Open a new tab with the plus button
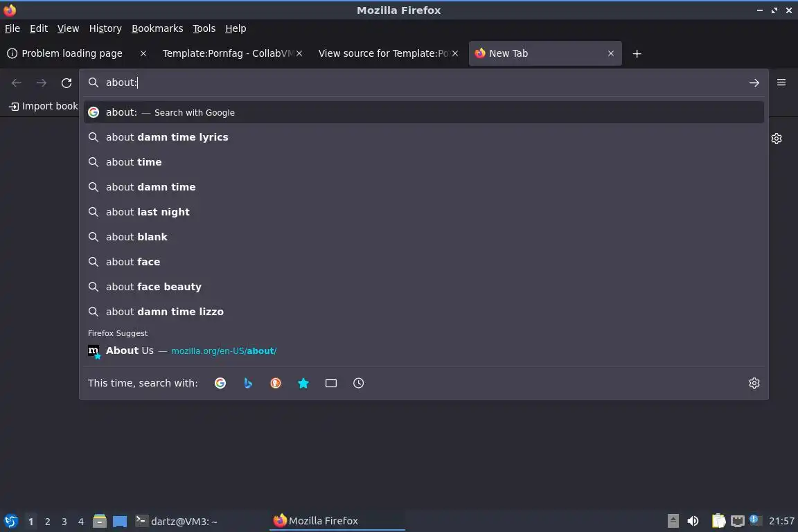 (x=637, y=53)
